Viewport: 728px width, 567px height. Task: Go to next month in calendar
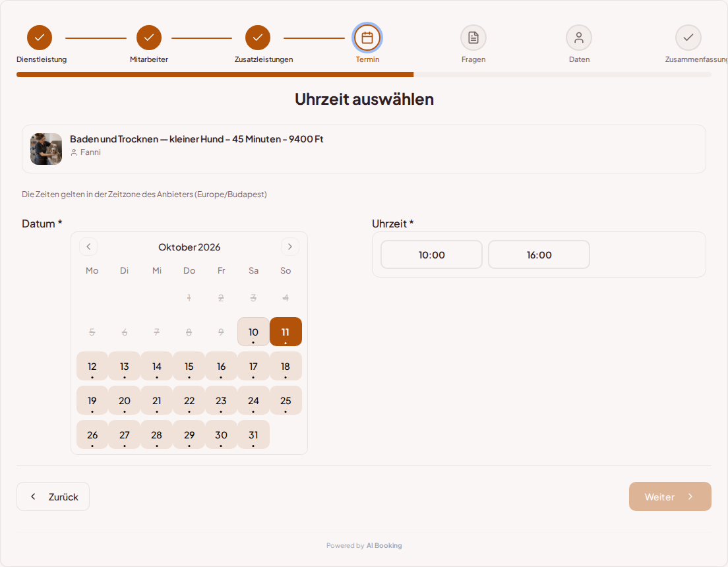pyautogui.click(x=289, y=247)
